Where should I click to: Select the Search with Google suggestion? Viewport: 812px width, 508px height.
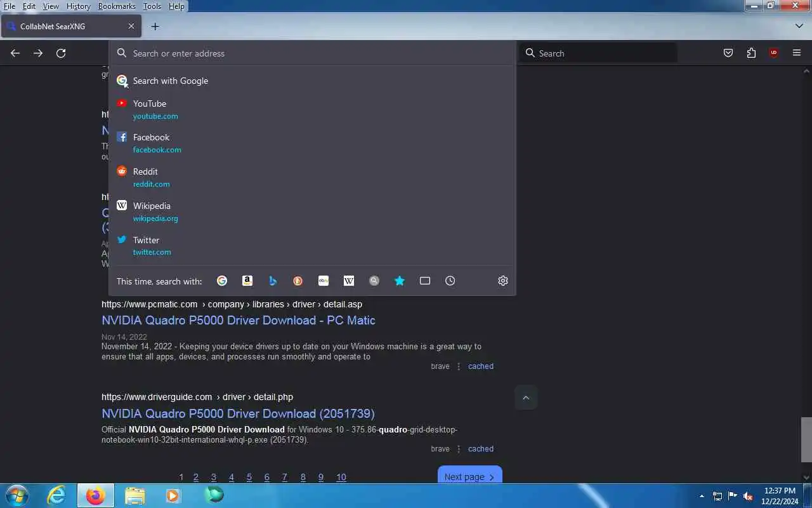(x=312, y=81)
